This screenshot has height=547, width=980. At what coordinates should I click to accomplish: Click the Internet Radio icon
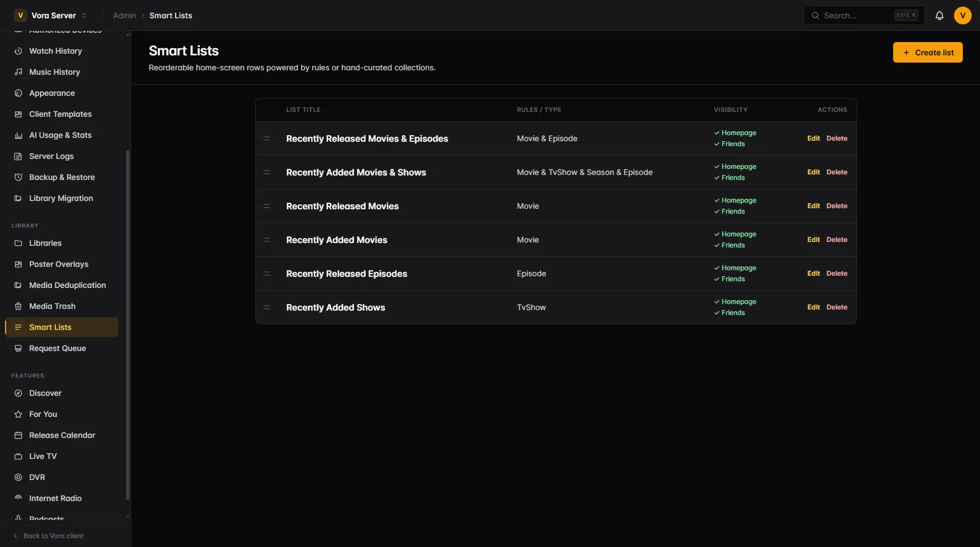[18, 498]
